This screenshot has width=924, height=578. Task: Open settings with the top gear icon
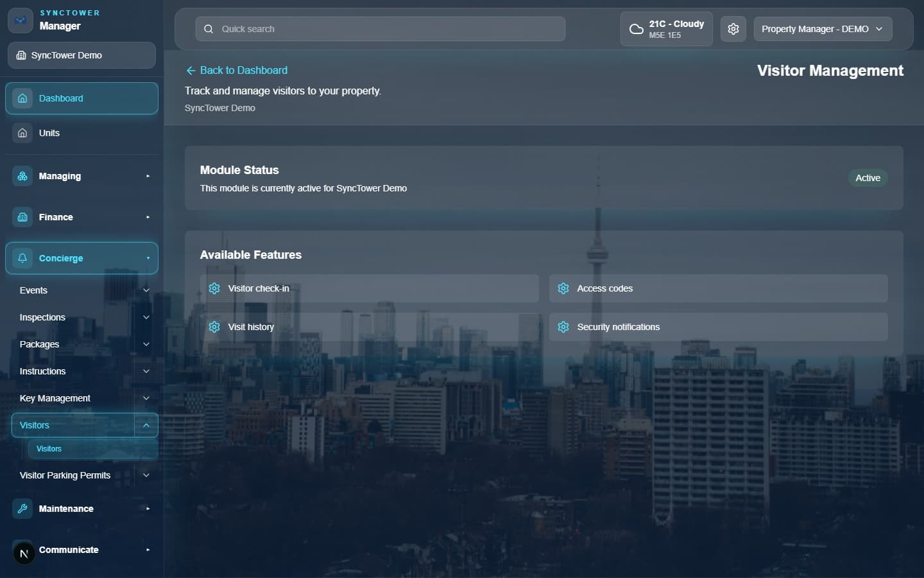pyautogui.click(x=733, y=29)
